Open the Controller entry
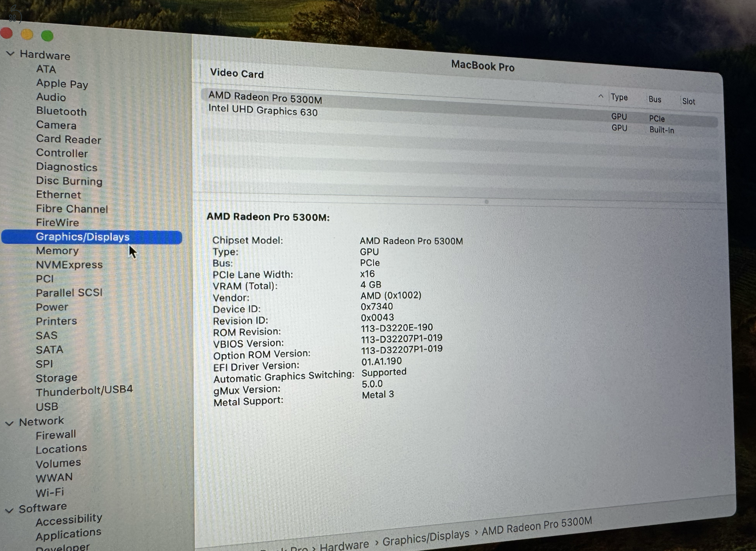756x551 pixels. [62, 153]
